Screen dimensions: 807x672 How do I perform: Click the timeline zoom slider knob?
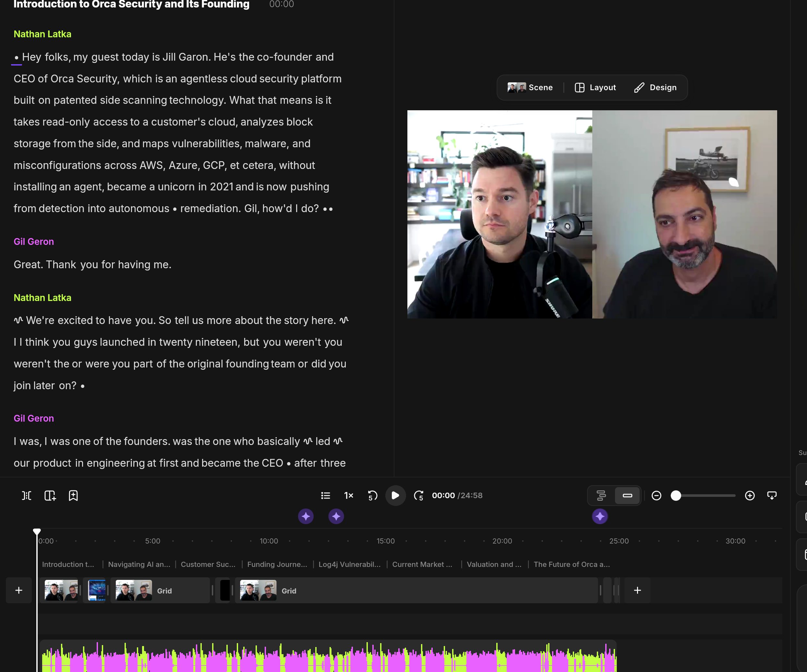pyautogui.click(x=676, y=496)
